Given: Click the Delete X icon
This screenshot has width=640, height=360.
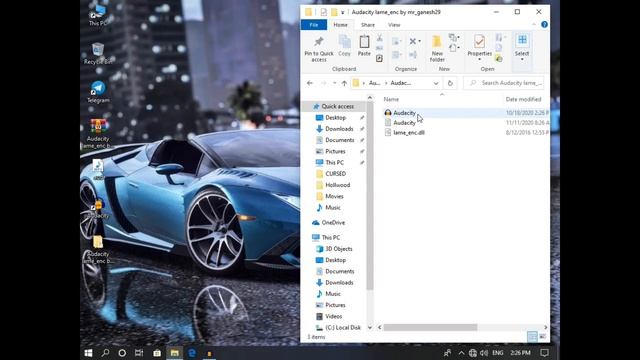Looking at the screenshot, I should pos(413,41).
